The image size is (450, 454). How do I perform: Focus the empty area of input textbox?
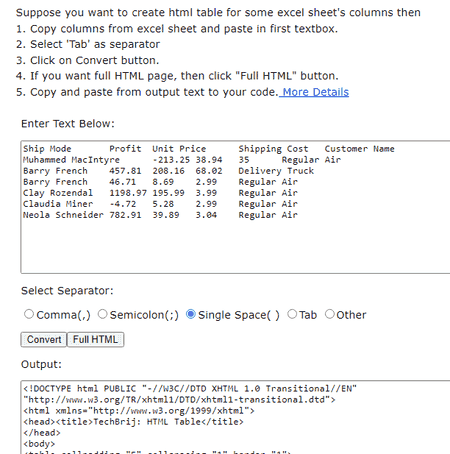[235, 247]
